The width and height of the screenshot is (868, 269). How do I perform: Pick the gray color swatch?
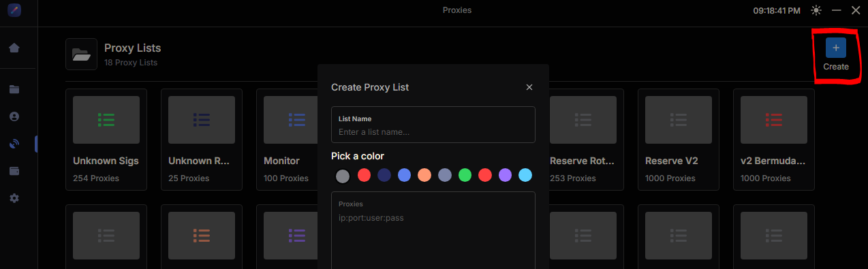pyautogui.click(x=343, y=176)
